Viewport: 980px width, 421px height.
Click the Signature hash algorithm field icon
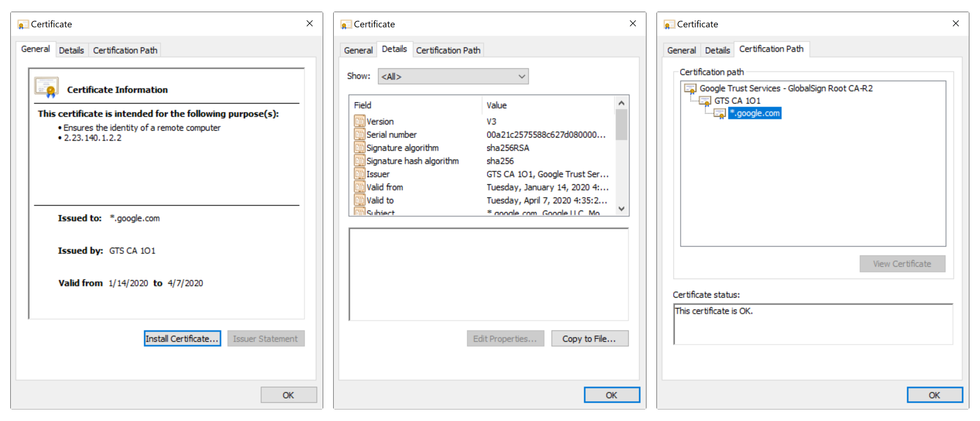click(x=359, y=161)
